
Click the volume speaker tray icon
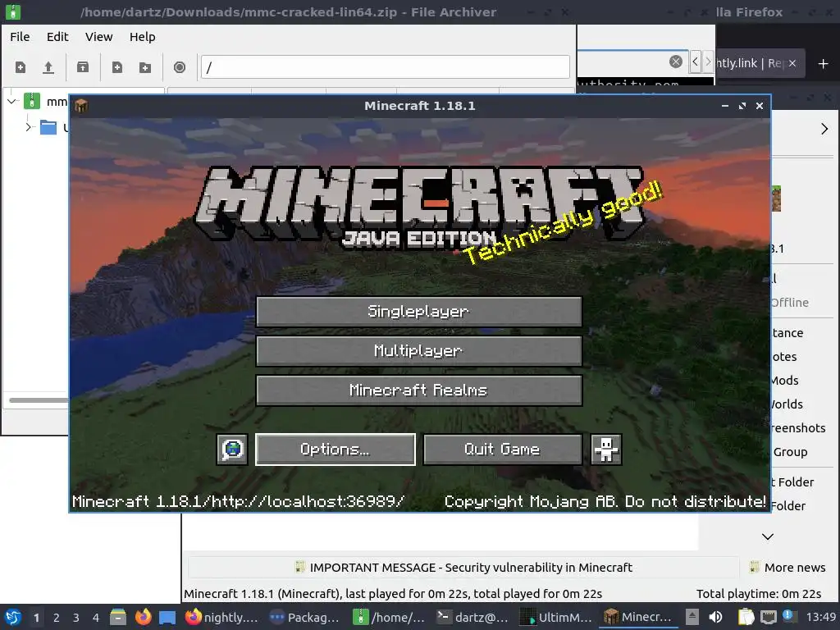click(715, 617)
